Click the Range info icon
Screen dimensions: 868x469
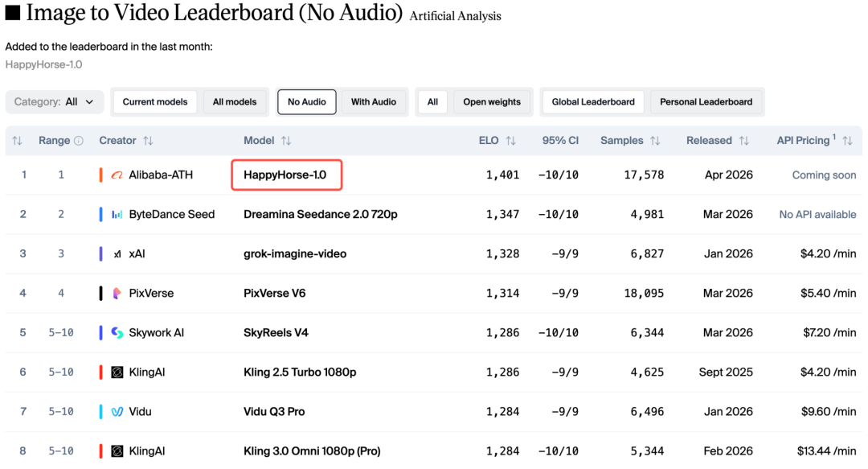pos(79,141)
